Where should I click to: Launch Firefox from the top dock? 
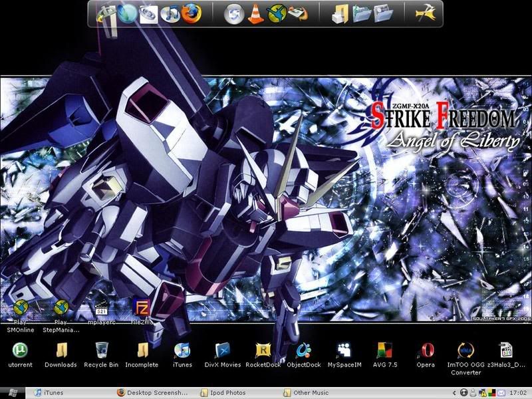coord(192,13)
